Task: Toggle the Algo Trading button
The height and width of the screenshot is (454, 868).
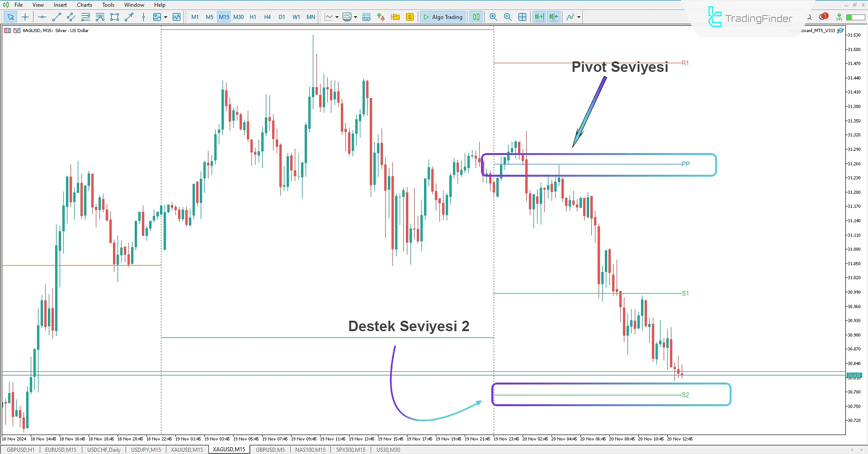Action: coord(443,17)
